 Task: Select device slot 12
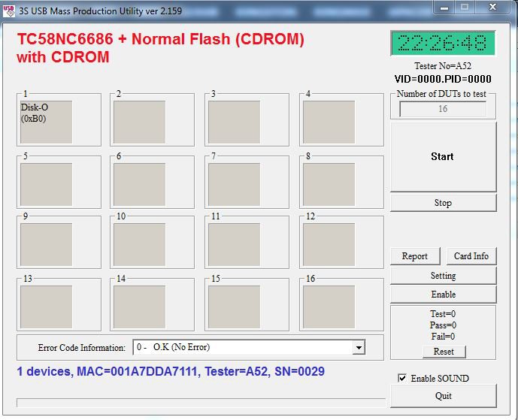tap(329, 244)
